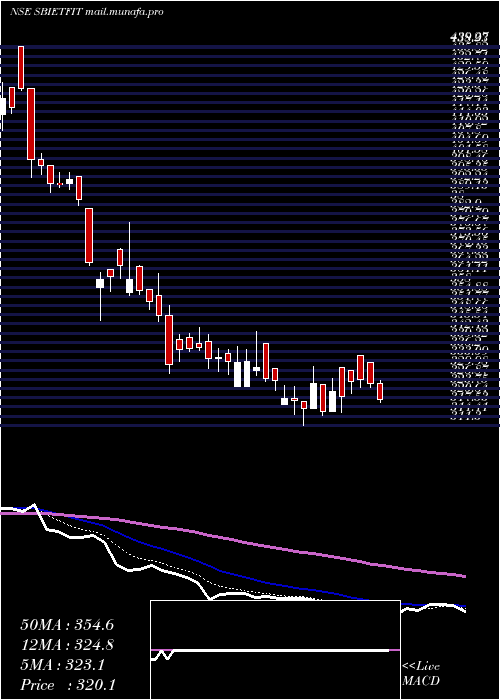Image resolution: width=500 pixels, height=700 pixels.
Task: Click the 'NSE SBIETFIT mail.munafa.pro' title text
Action: tap(86, 12)
